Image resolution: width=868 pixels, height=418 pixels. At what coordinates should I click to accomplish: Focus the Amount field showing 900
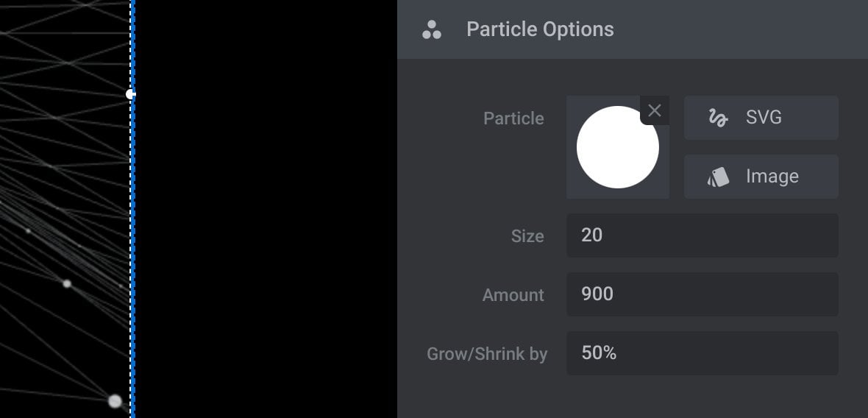coord(702,294)
